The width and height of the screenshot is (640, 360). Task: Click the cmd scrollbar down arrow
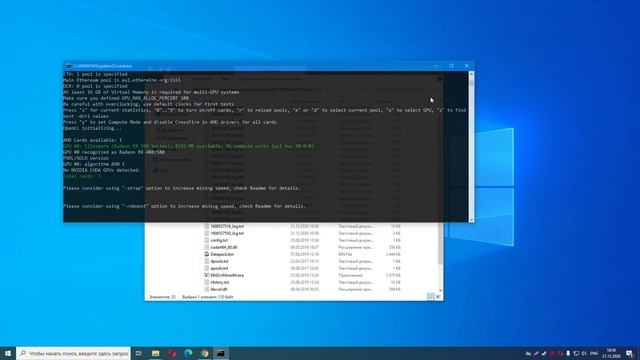click(471, 220)
